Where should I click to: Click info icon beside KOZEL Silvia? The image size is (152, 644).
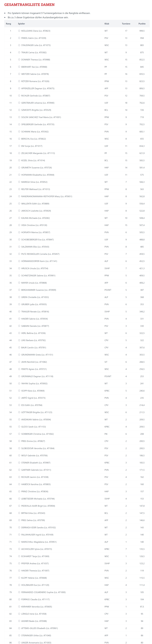click(x=19, y=160)
